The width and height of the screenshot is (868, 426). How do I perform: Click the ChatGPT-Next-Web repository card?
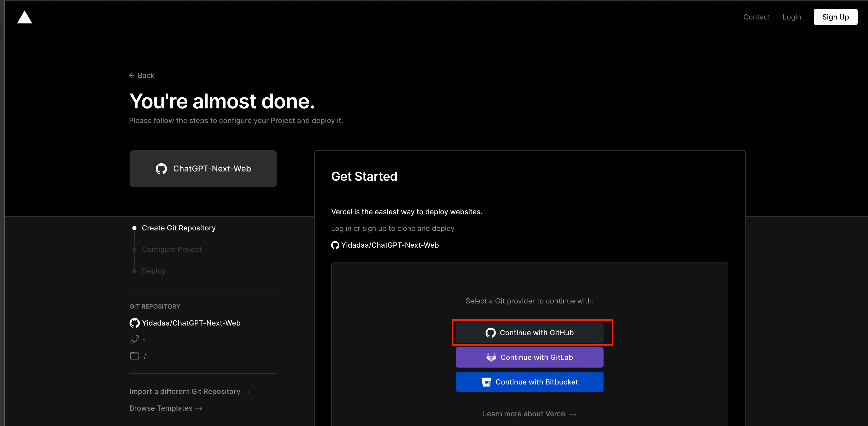203,169
